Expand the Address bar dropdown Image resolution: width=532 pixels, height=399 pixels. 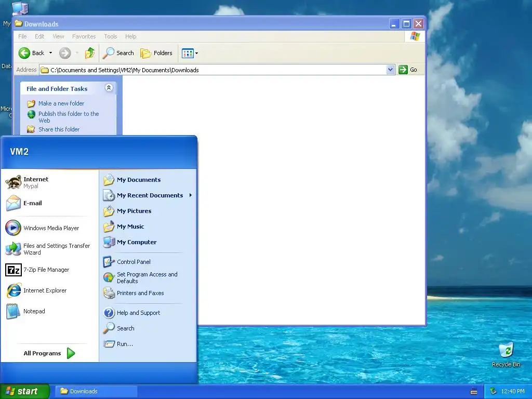390,70
